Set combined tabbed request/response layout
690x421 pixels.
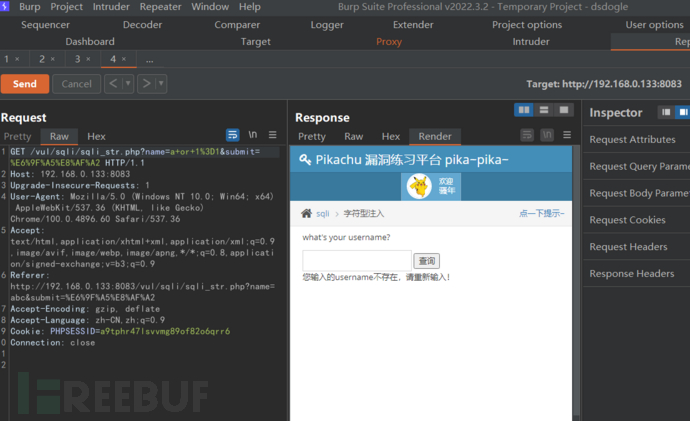[564, 110]
